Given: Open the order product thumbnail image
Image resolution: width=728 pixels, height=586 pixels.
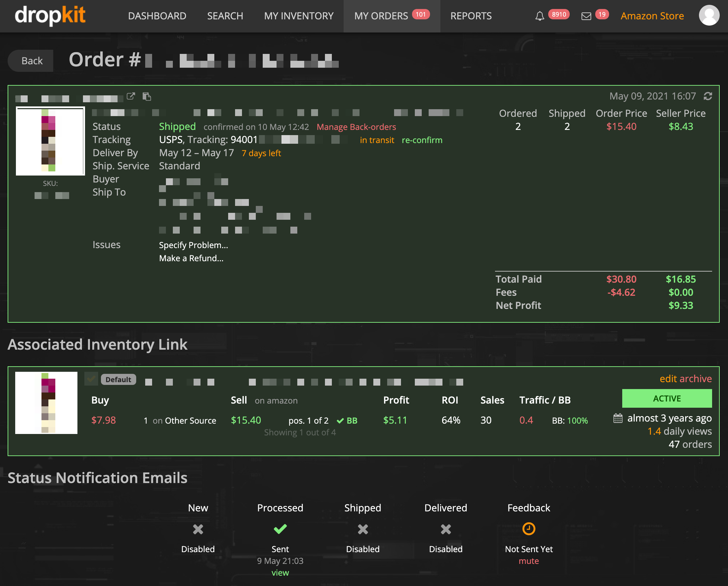Looking at the screenshot, I should tap(50, 141).
